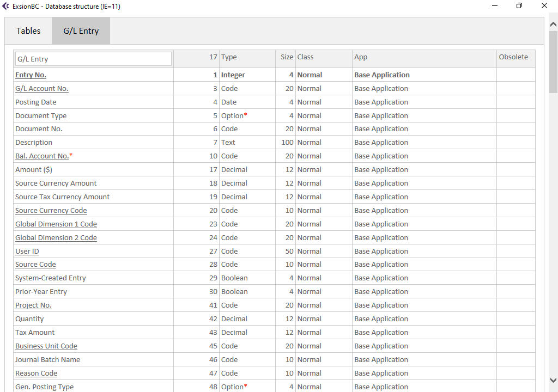Click Boolean type in System-Created Entry row

(x=234, y=278)
